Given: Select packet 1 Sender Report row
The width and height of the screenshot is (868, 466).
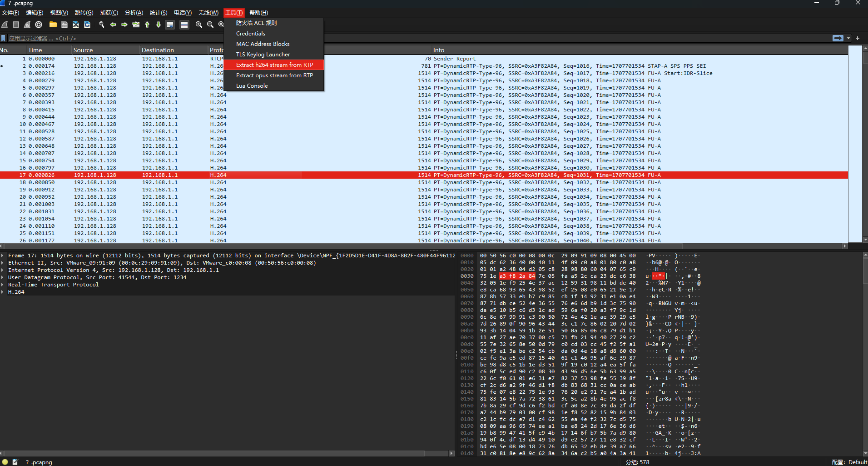Looking at the screenshot, I should pos(424,59).
